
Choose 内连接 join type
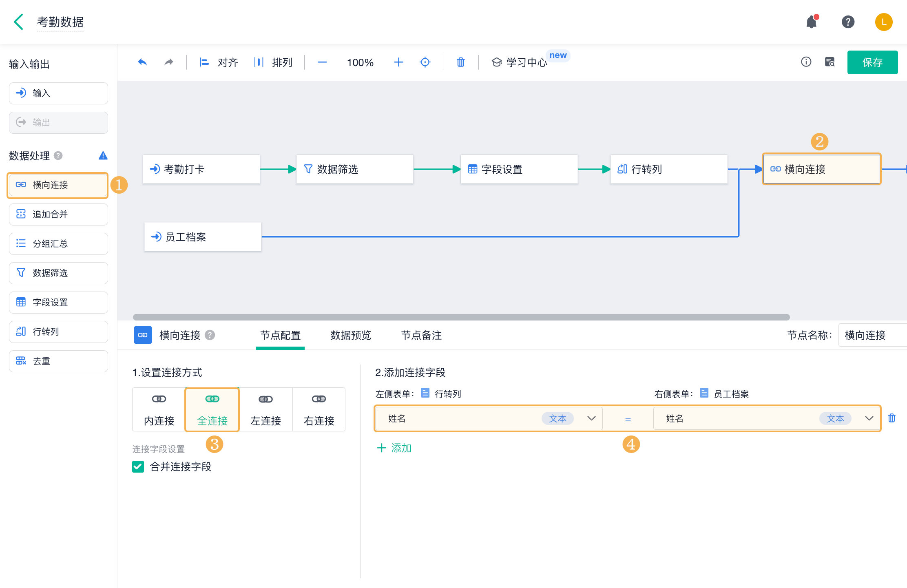(x=159, y=410)
